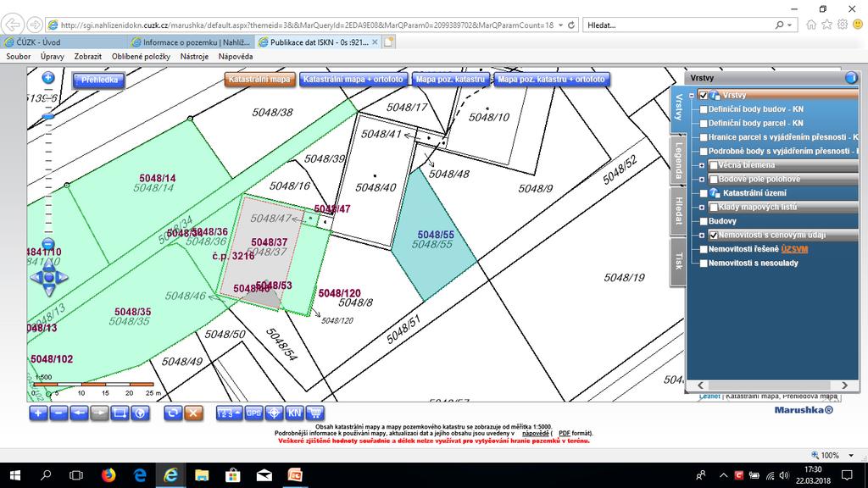
Task: Open the measuring 123 tool menu
Action: coord(229,413)
